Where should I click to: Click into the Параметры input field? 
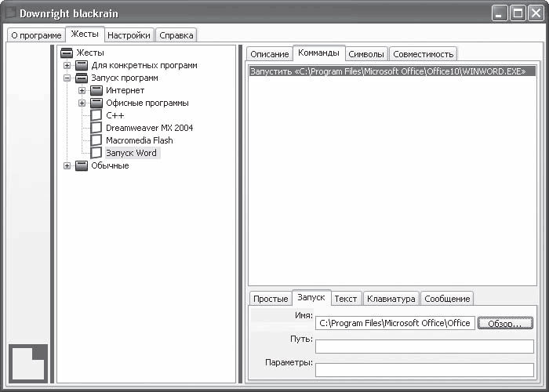click(x=424, y=370)
